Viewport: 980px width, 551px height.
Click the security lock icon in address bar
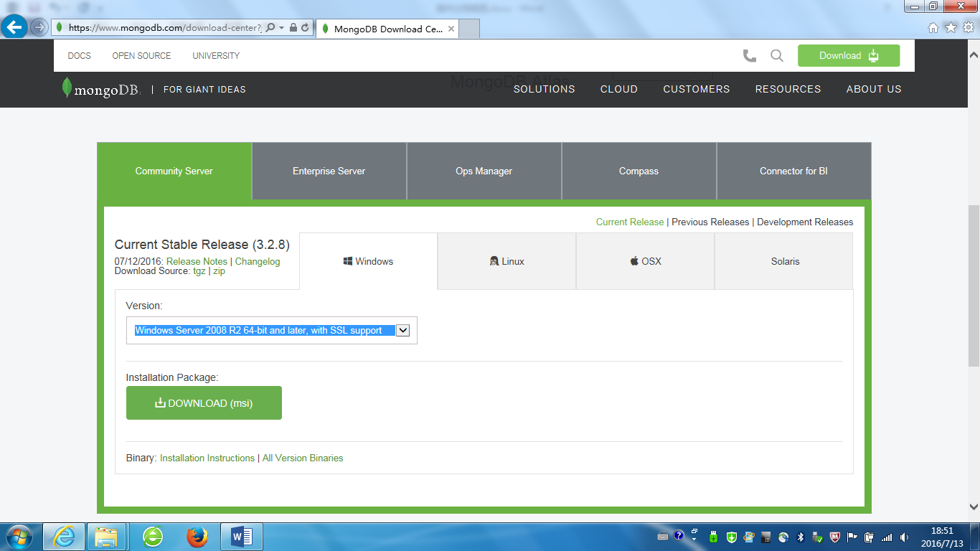(x=293, y=28)
